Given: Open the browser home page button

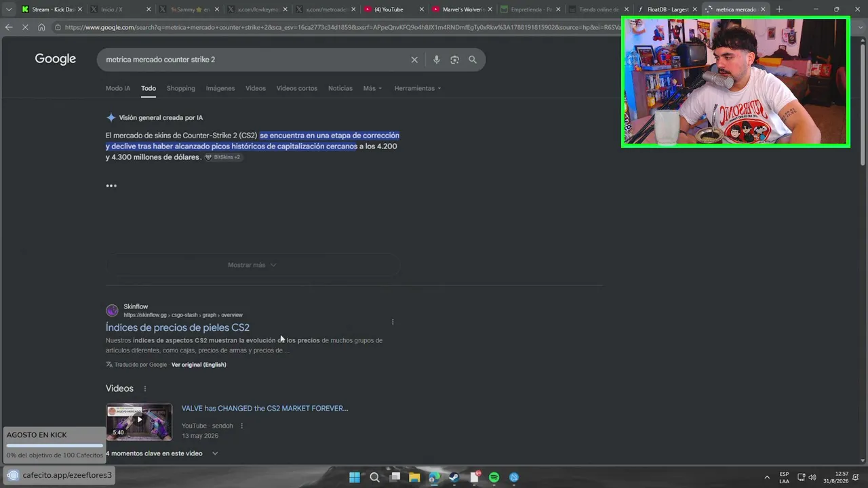Looking at the screenshot, I should [41, 27].
